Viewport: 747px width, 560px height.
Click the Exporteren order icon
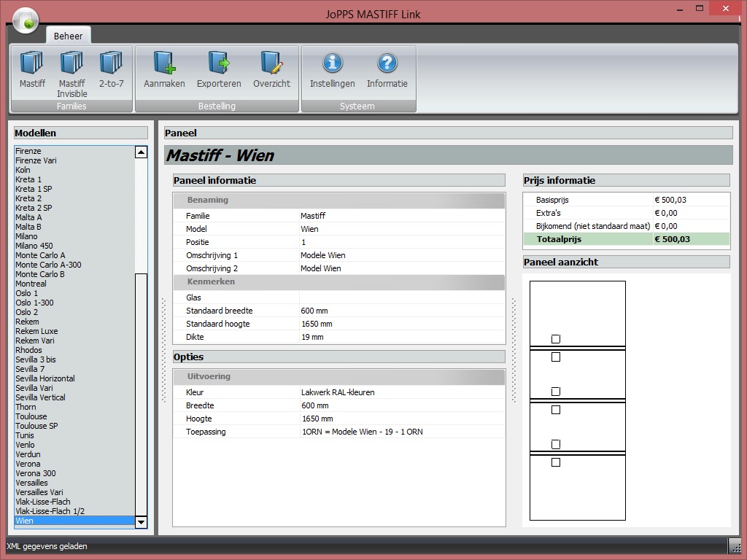coord(219,70)
